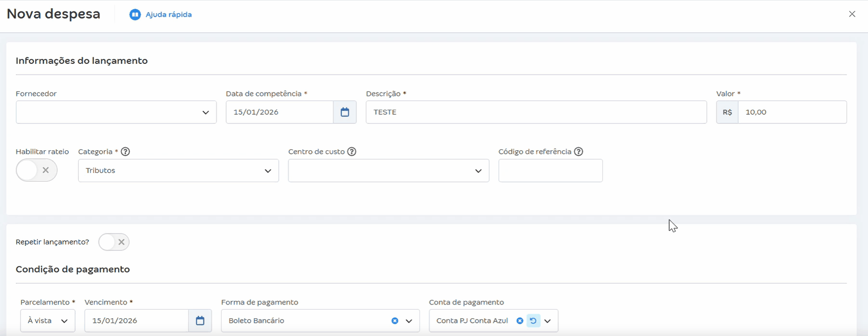
Task: Reset Conta de pagamento with refresh icon
Action: tap(533, 321)
